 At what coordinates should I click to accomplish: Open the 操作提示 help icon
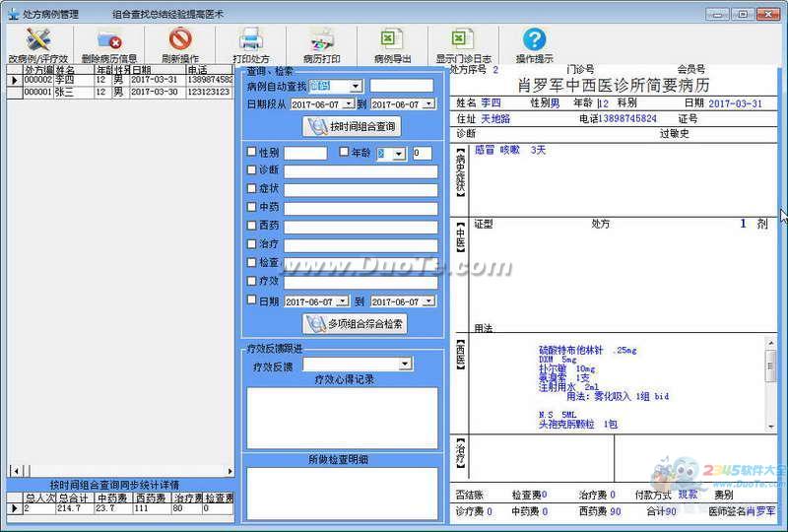click(x=534, y=39)
